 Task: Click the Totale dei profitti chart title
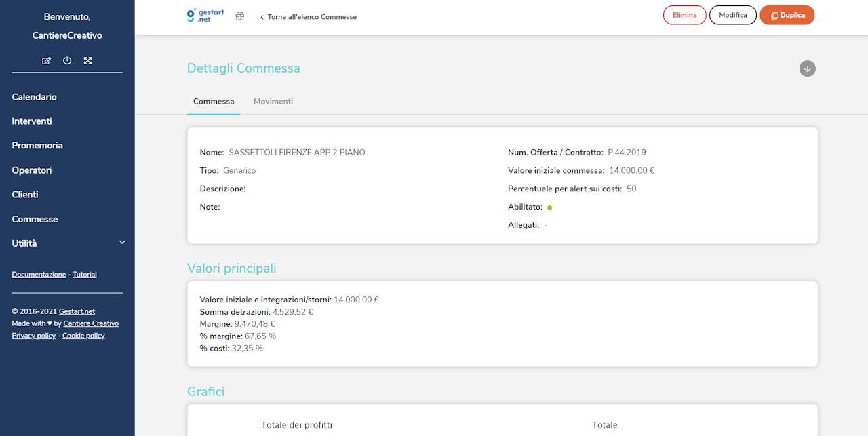(x=297, y=425)
